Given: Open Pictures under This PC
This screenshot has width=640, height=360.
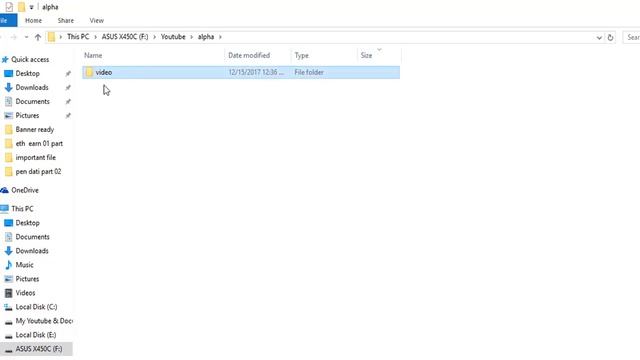Looking at the screenshot, I should click(27, 279).
